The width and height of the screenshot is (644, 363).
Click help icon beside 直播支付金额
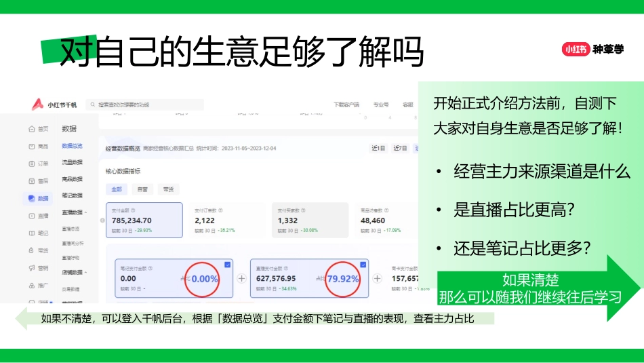coord(286,268)
